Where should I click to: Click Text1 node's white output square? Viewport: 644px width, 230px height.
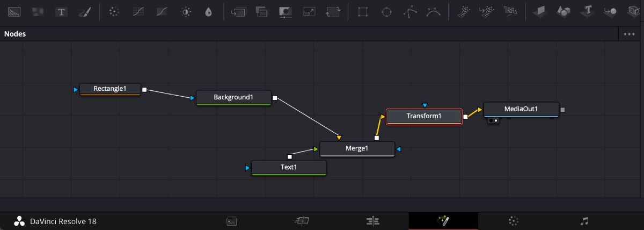click(x=290, y=156)
